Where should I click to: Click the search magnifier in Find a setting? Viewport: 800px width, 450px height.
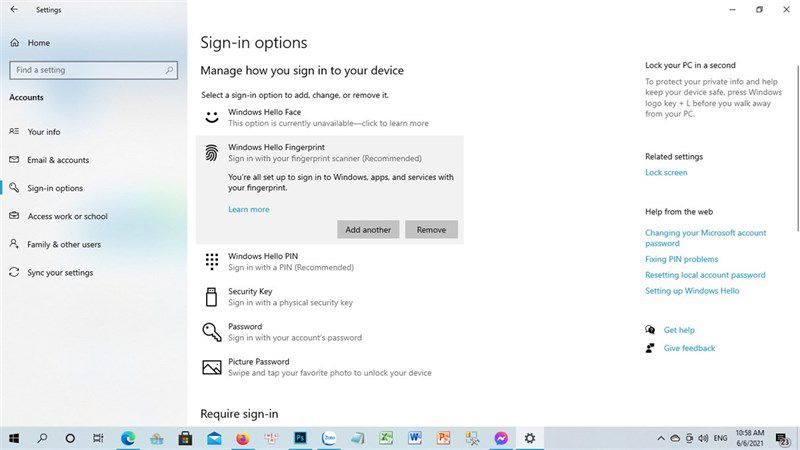(x=169, y=70)
